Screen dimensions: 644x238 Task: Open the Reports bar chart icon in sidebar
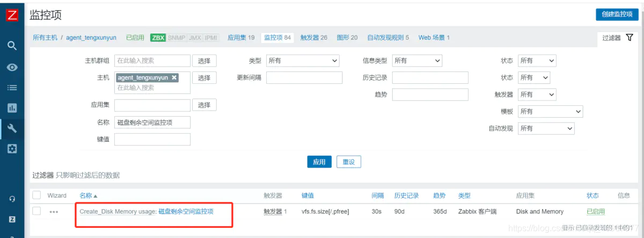(12, 108)
